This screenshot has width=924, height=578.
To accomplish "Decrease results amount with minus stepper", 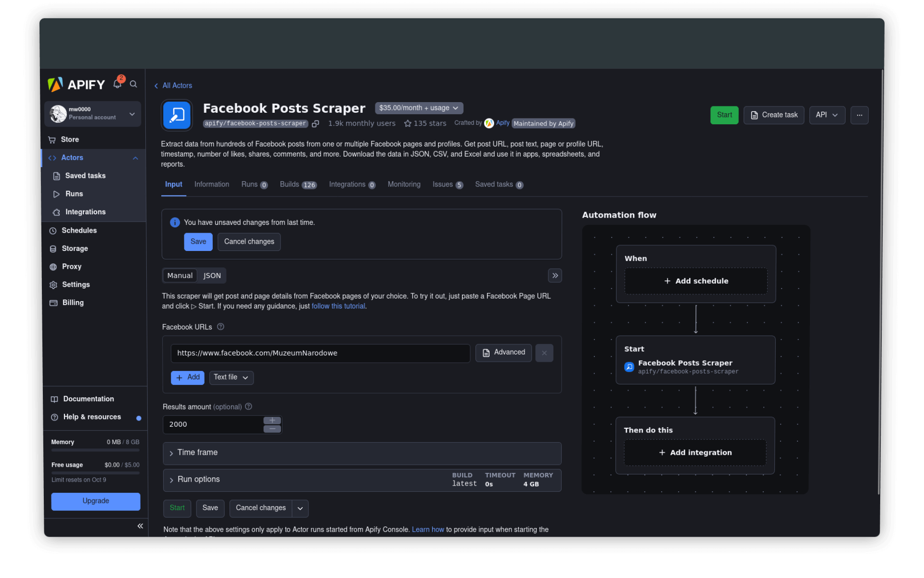I will click(x=272, y=429).
